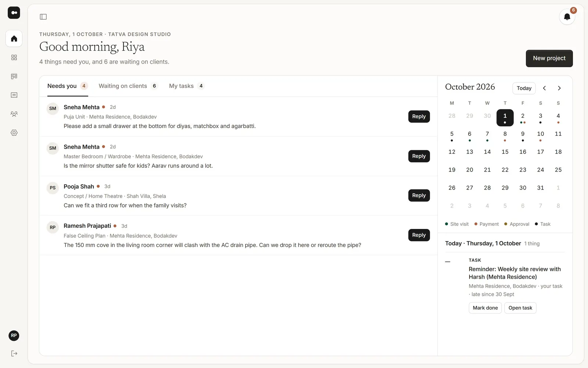The width and height of the screenshot is (588, 368).
Task: Click the Task legend item
Action: click(x=542, y=224)
